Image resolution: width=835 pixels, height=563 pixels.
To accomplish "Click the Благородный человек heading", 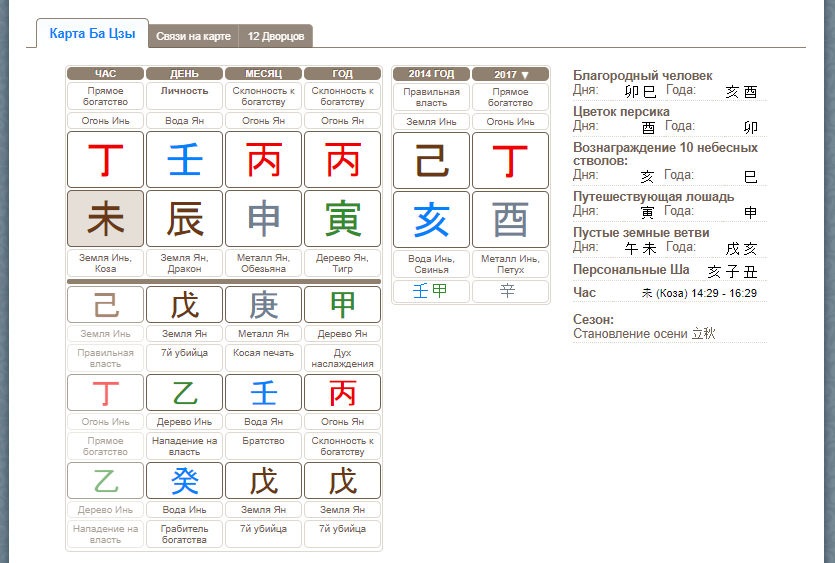I will (x=642, y=76).
